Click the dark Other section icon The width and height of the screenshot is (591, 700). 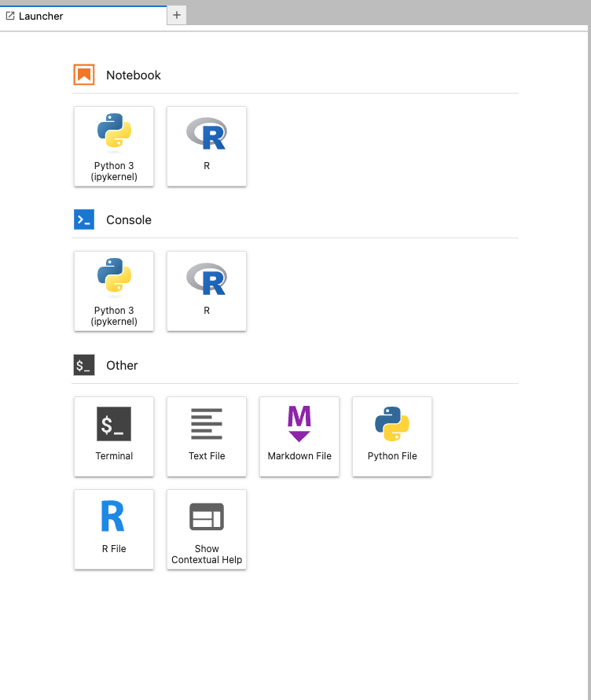[x=84, y=365]
